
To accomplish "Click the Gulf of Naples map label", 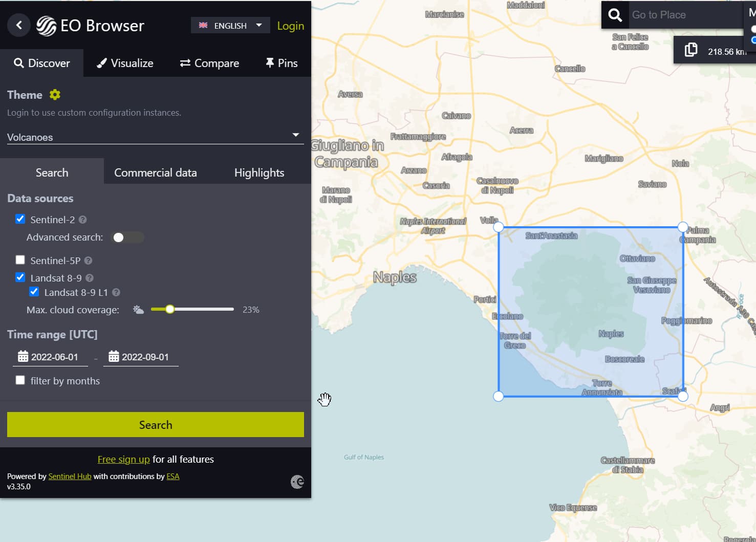I will pyautogui.click(x=364, y=457).
